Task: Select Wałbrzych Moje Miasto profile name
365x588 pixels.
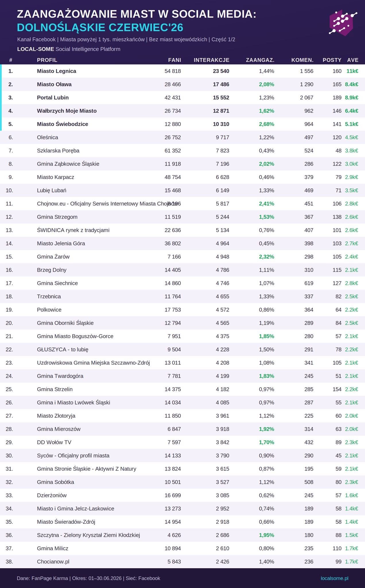Action: (x=67, y=111)
